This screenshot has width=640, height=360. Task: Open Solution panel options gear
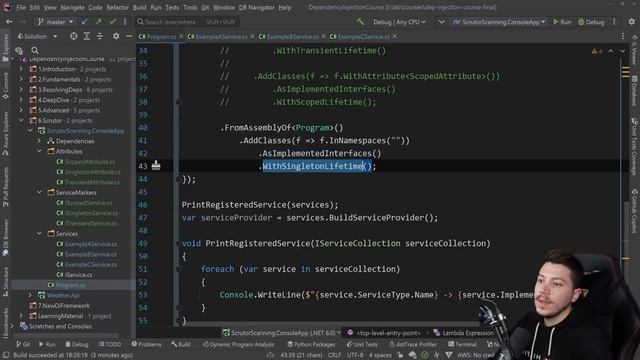tap(116, 36)
